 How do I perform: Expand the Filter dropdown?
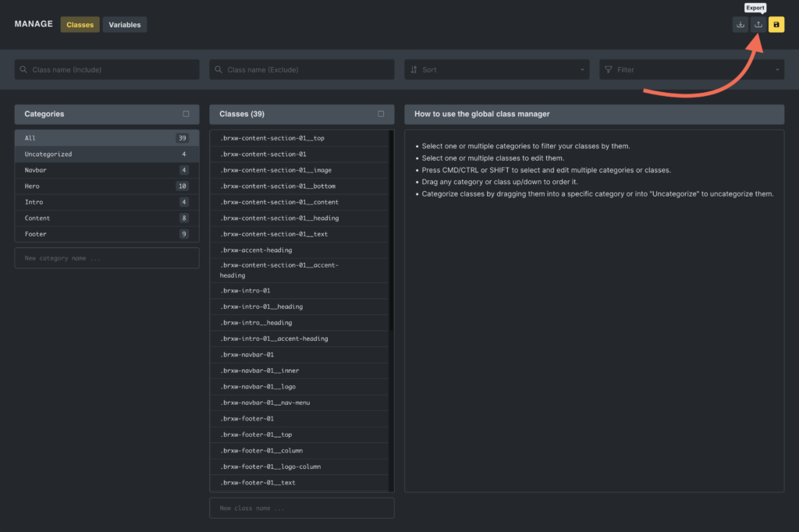[x=691, y=69]
